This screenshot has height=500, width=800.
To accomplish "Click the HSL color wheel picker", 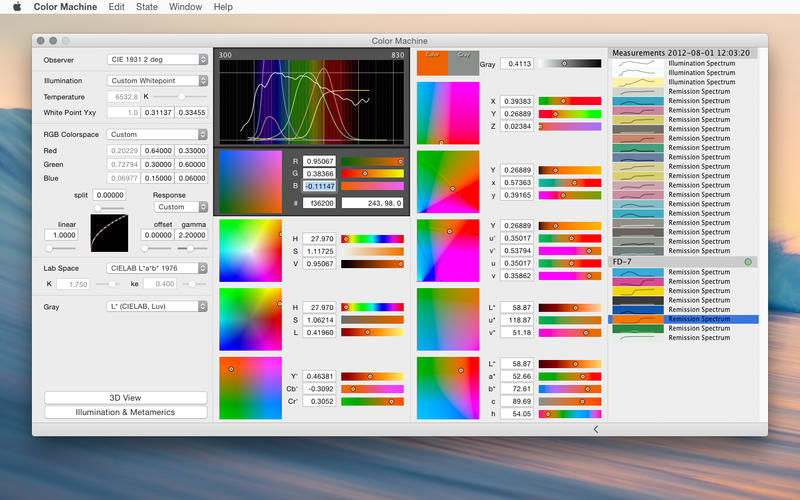I will pos(251,319).
